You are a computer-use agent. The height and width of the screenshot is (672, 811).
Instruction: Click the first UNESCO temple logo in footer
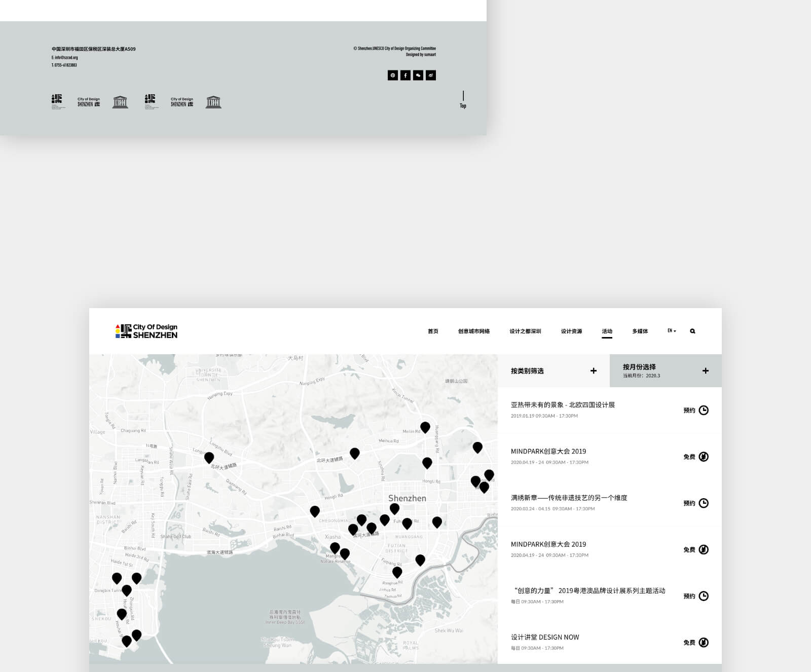(x=120, y=102)
